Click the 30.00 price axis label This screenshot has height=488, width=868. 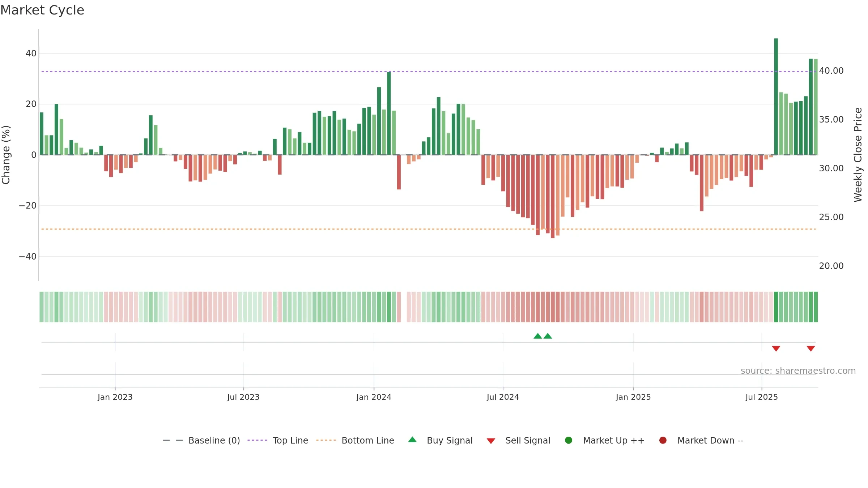[x=831, y=168]
